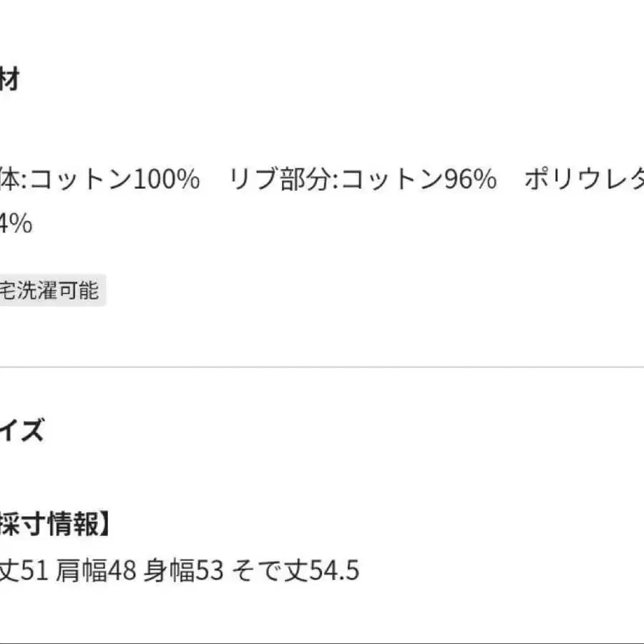Click the ポリウレタ text at line end
Screen dimensions: 644x644
point(583,180)
